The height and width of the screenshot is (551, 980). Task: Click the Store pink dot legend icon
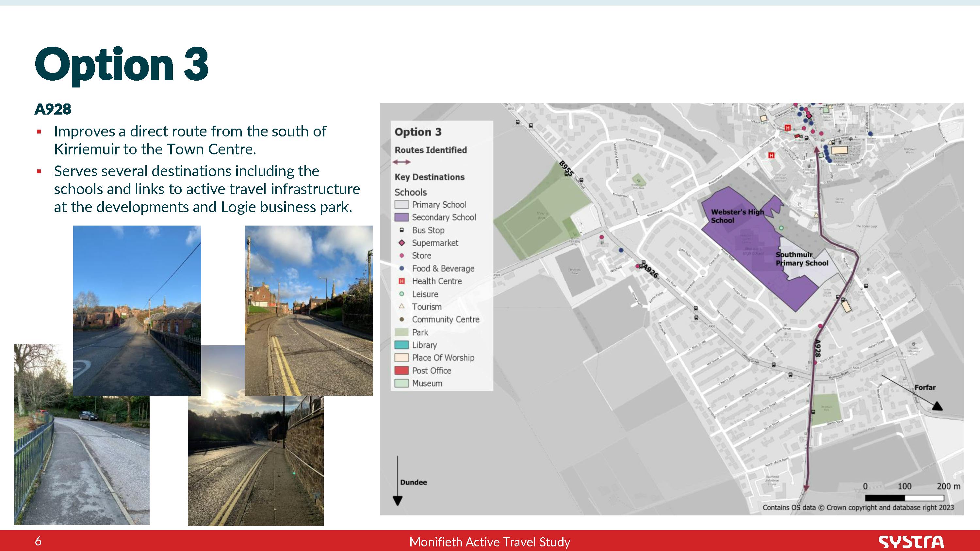(x=401, y=256)
